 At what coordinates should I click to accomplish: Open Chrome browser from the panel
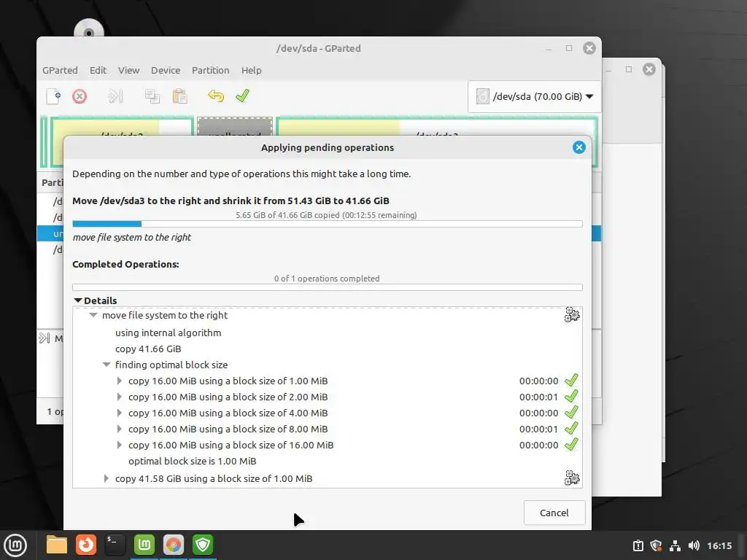pyautogui.click(x=174, y=545)
